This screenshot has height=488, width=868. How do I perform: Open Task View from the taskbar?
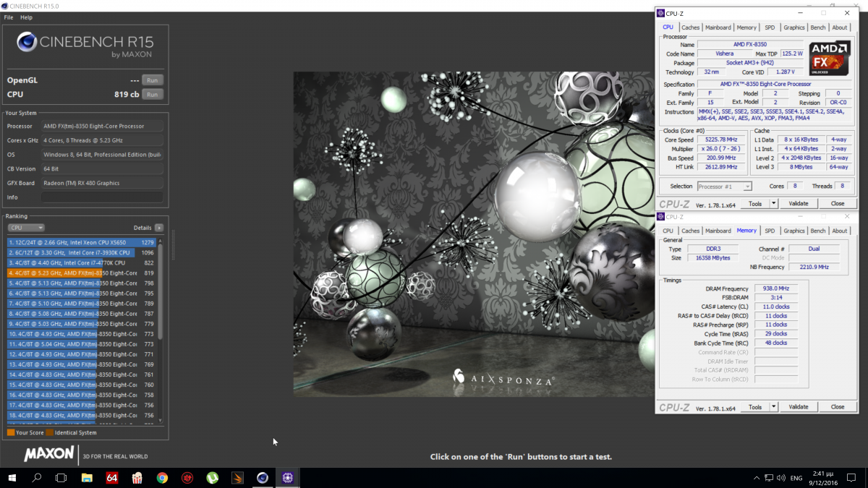[61, 478]
